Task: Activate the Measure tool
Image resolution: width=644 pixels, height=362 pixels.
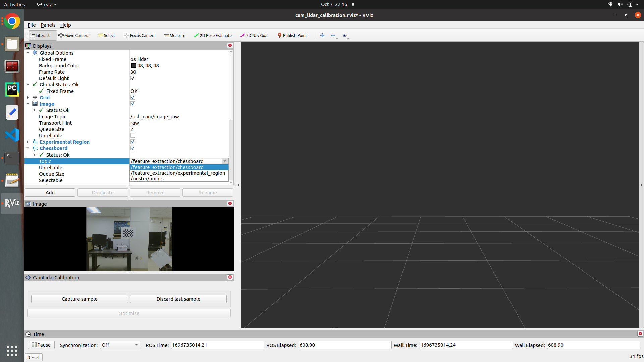Action: click(174, 35)
